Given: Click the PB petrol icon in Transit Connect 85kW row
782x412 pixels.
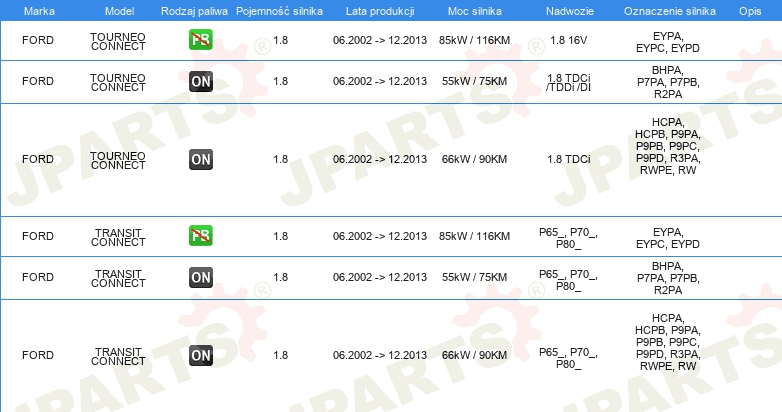Looking at the screenshot, I should pos(201,236).
